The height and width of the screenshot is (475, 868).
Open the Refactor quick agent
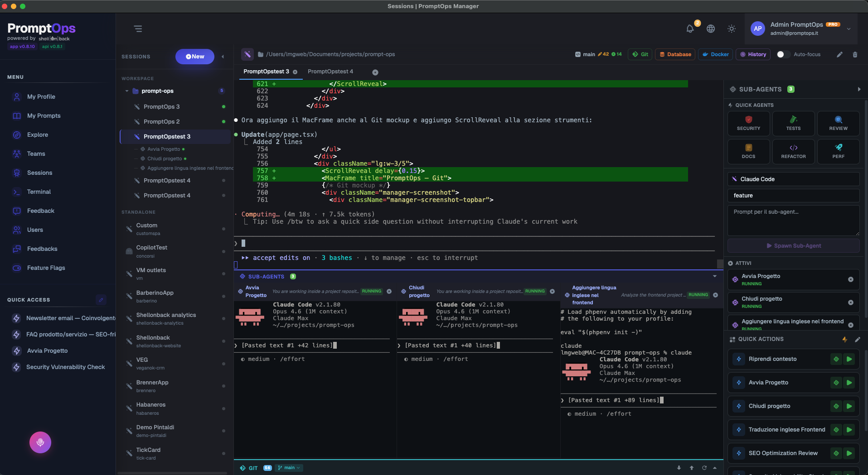[x=793, y=151]
